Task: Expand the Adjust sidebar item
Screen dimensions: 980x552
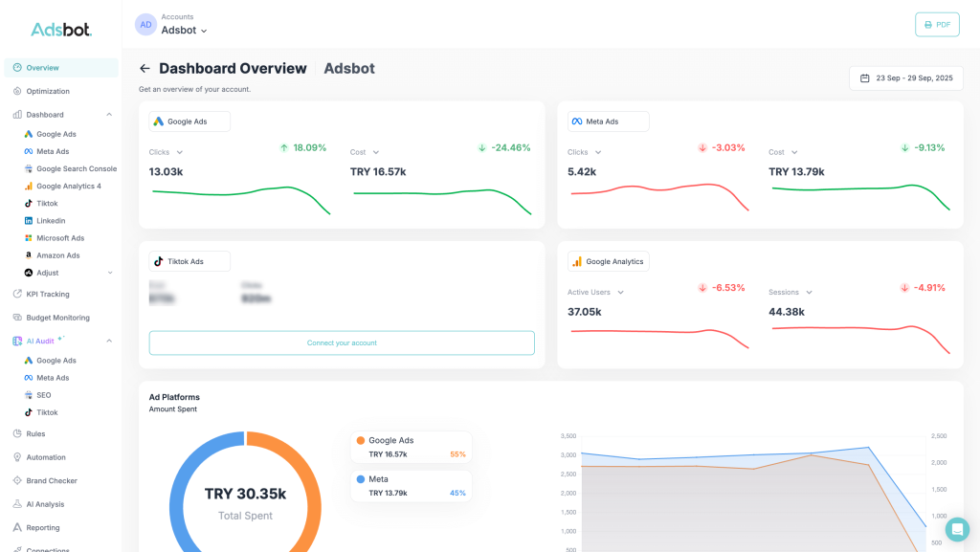Action: (109, 273)
